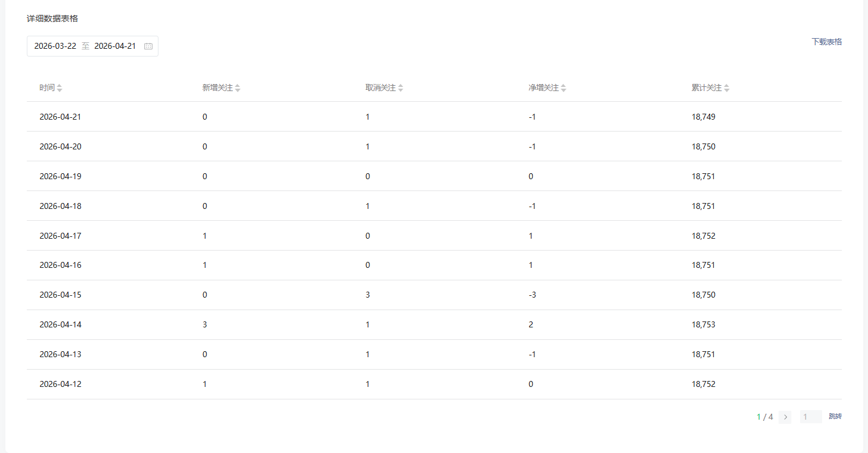This screenshot has height=453, width=868.
Task: Click the 下载表格 link
Action: pyautogui.click(x=826, y=42)
